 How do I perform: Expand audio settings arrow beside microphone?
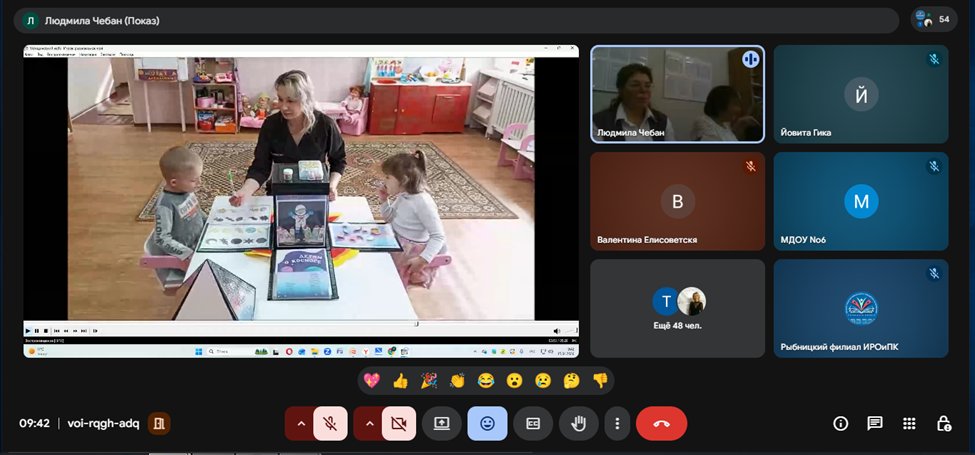pos(300,423)
